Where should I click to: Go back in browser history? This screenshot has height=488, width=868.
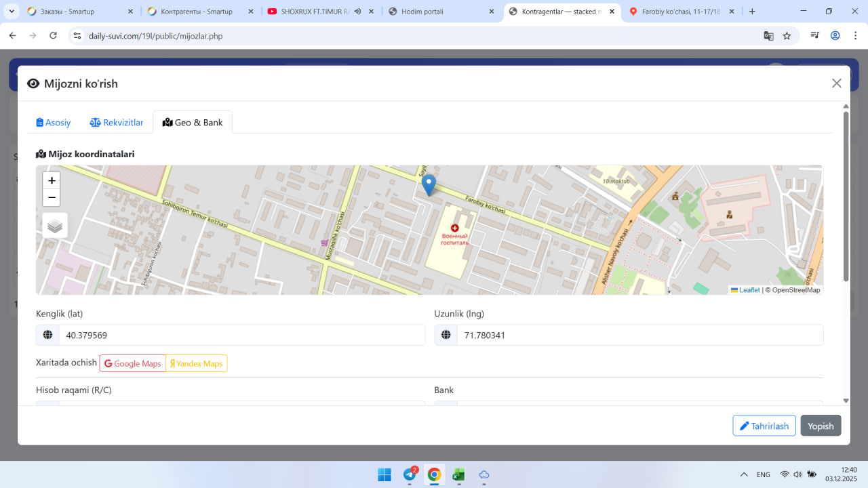click(x=12, y=36)
